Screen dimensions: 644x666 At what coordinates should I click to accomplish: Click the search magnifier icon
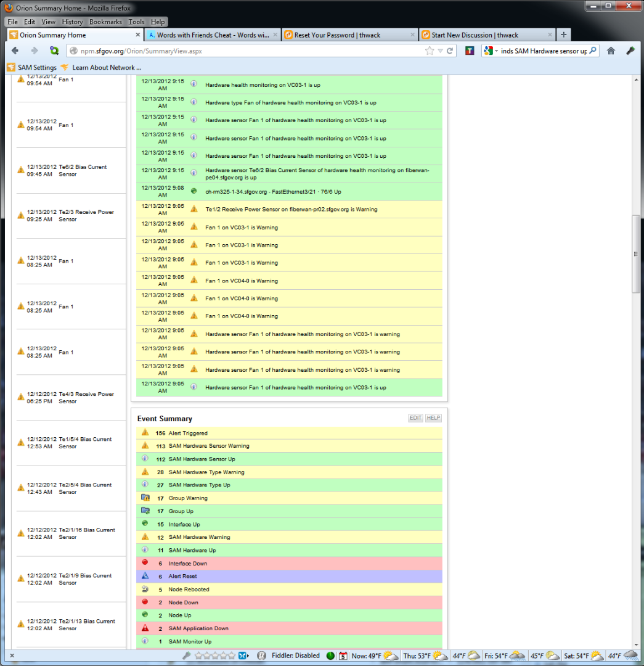[x=593, y=51]
